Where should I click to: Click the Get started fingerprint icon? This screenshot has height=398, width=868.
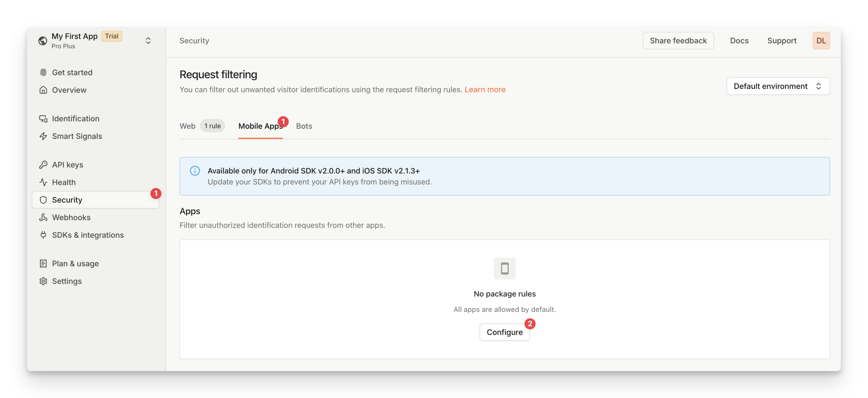43,72
